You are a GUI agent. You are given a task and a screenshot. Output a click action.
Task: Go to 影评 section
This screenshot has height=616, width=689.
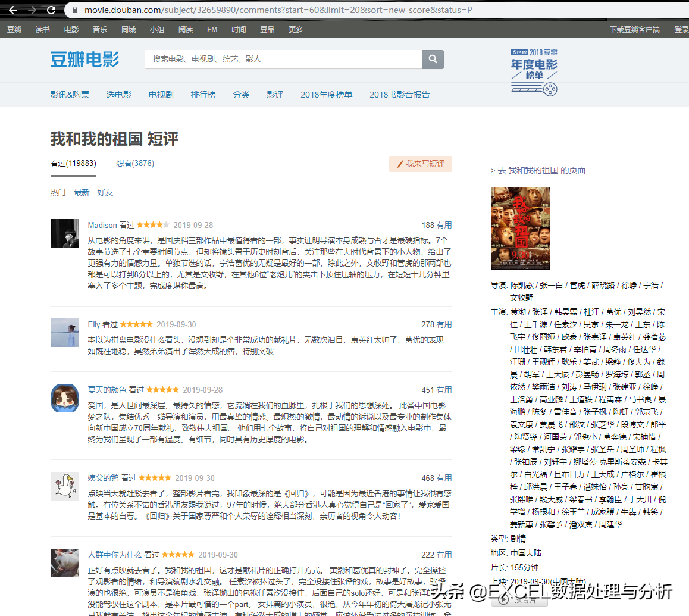pos(275,95)
